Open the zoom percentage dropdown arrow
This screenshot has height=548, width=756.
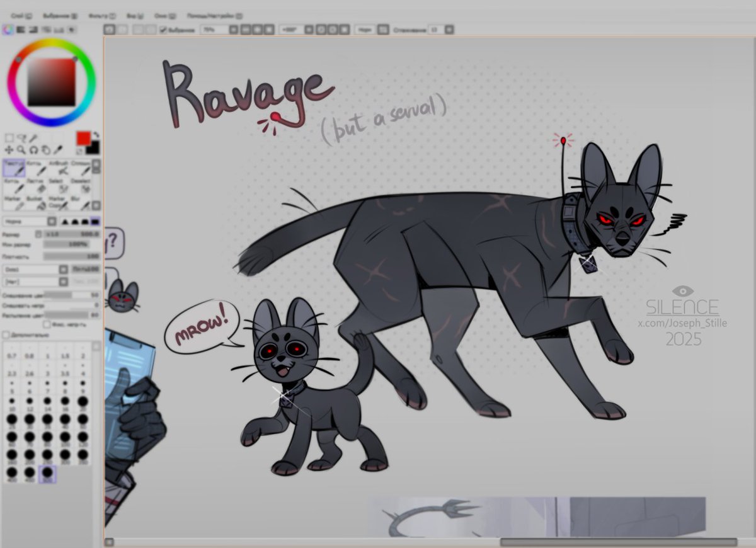(234, 29)
